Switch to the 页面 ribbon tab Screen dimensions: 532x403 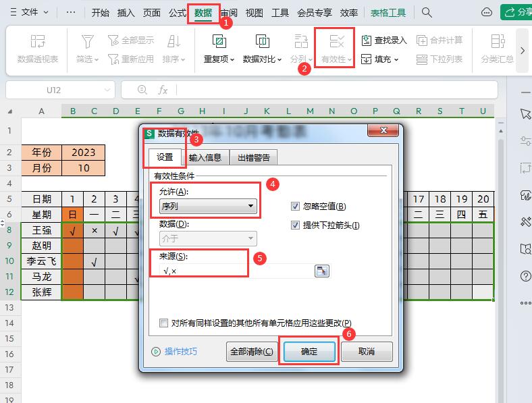click(152, 13)
